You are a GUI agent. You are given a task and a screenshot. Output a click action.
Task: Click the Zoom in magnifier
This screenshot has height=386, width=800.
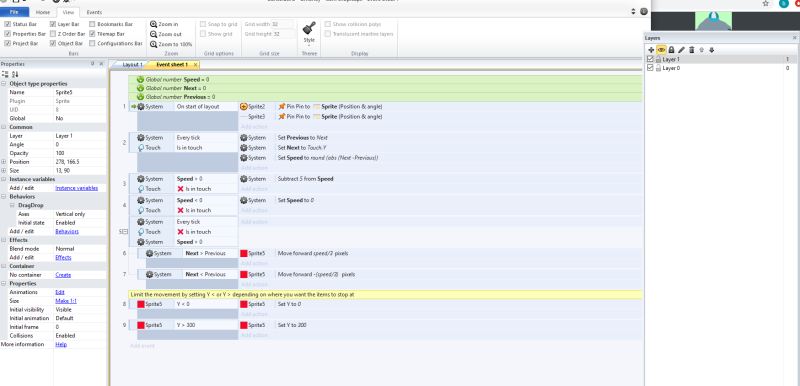click(x=153, y=24)
